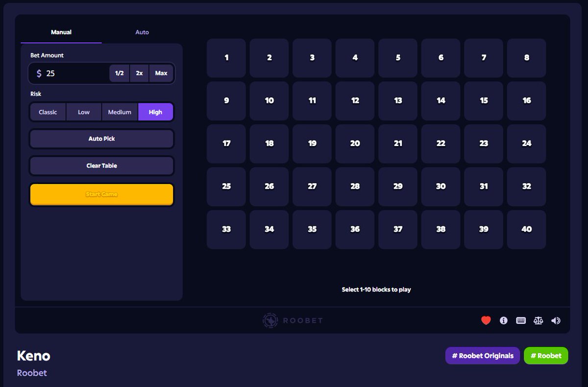Mark tile 27 on Keno table
This screenshot has width=588, height=387.
[x=312, y=187]
